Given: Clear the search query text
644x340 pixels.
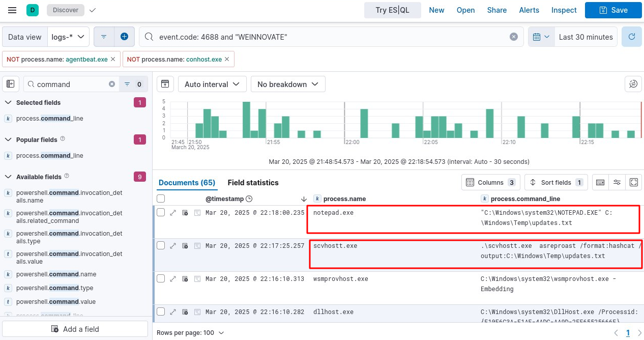Looking at the screenshot, I should click(514, 37).
